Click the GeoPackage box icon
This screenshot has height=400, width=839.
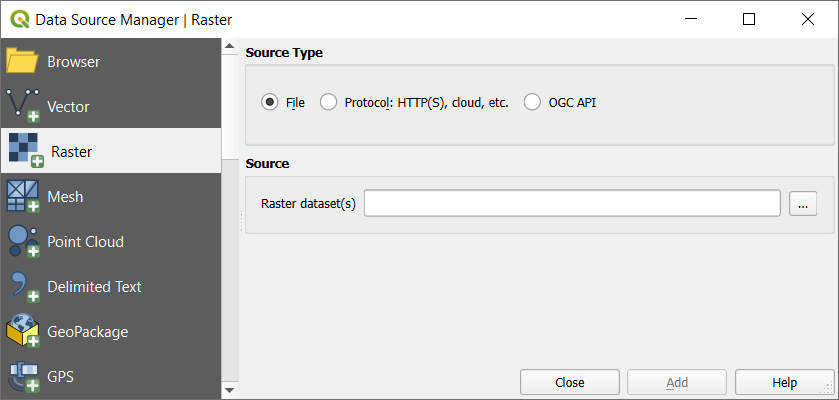click(22, 332)
